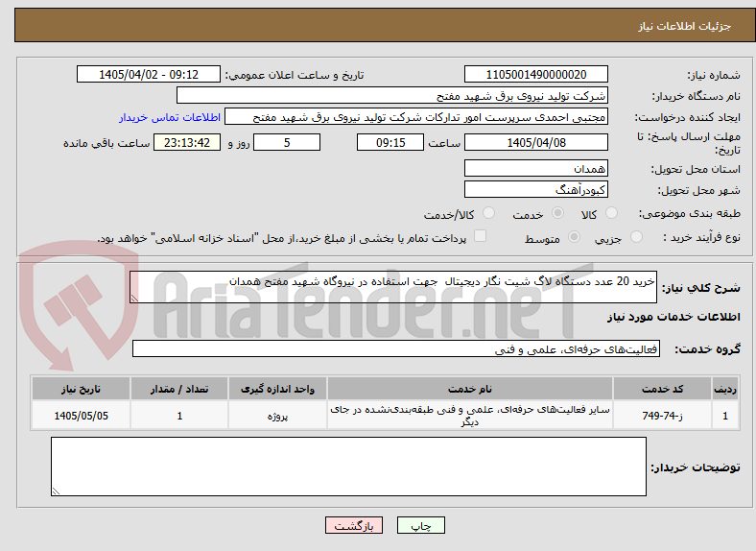
Task: Click the توضیحات خریدار label
Action: [x=696, y=467]
